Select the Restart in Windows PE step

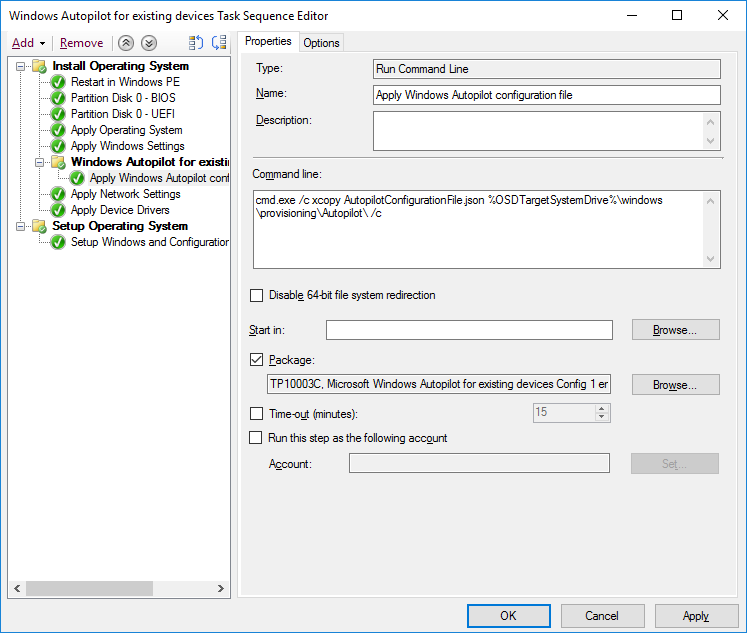click(125, 82)
